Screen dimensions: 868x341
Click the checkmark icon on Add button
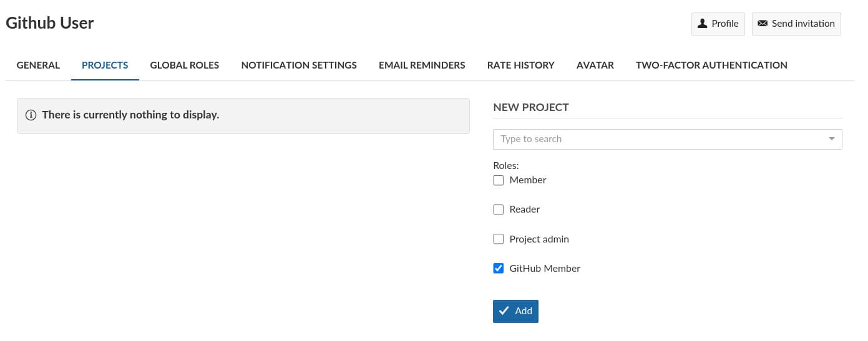click(504, 311)
